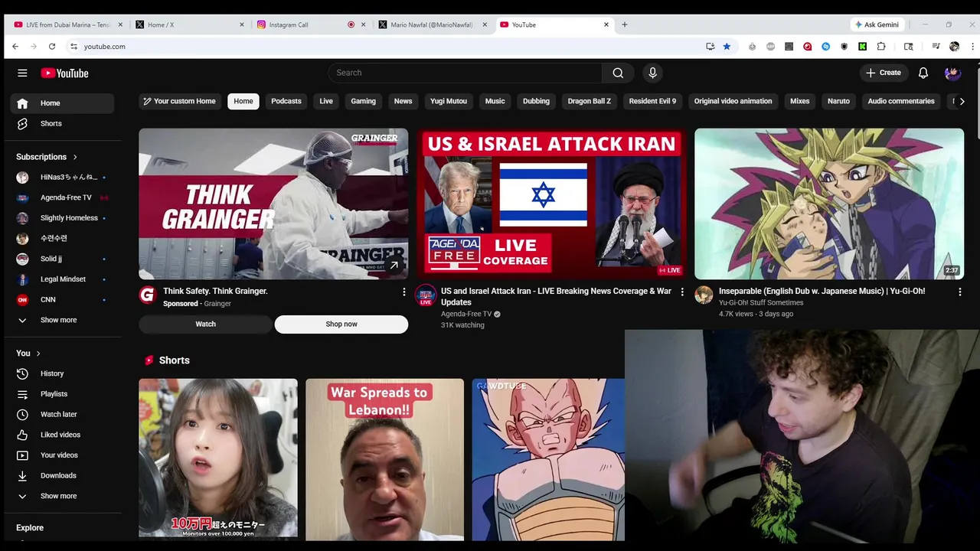Expand the You section header
The width and height of the screenshot is (980, 551).
point(28,353)
